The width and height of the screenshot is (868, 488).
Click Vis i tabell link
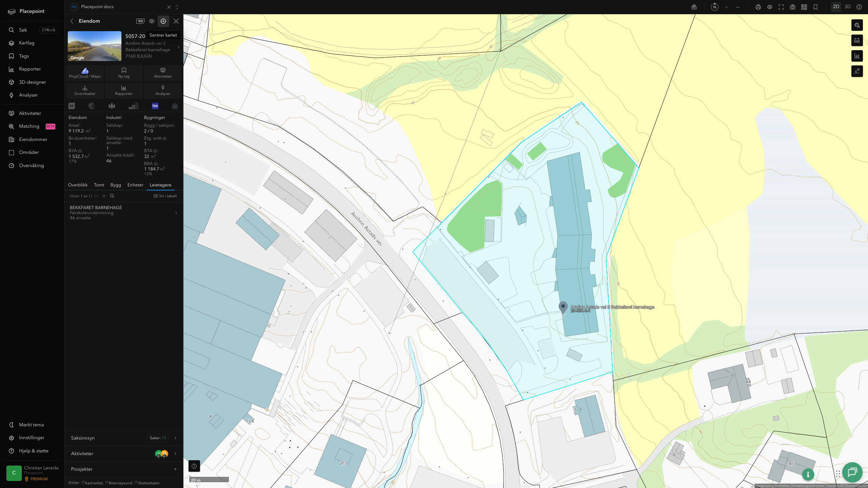click(x=165, y=196)
